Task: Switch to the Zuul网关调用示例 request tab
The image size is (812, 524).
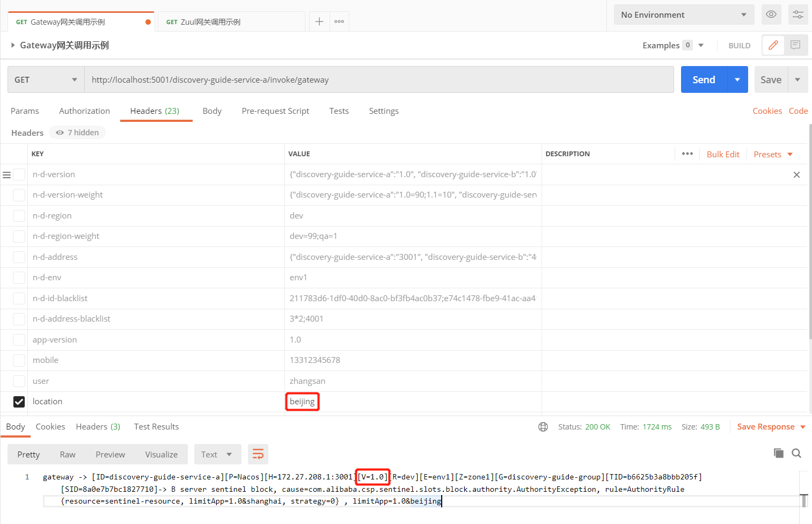Action: (209, 22)
